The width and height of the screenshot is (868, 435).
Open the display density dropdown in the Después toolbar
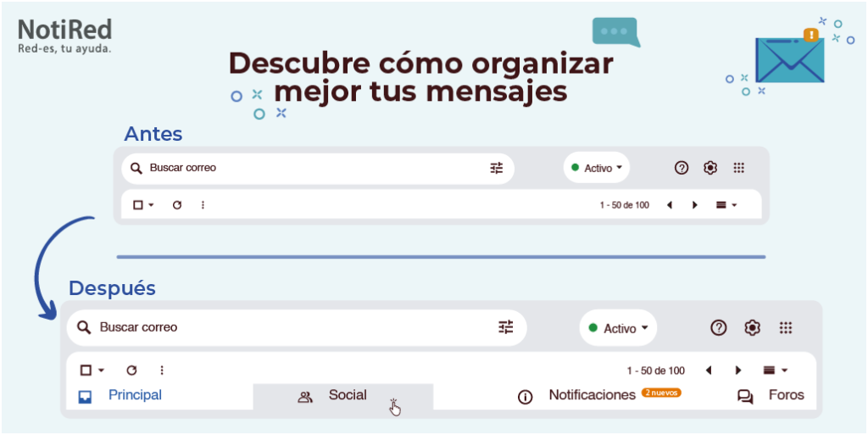[775, 371]
